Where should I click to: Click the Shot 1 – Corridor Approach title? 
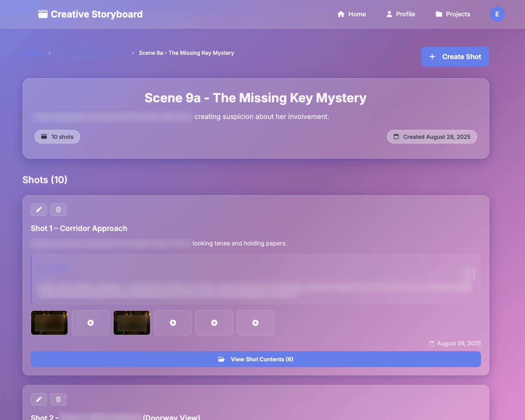[x=79, y=229]
